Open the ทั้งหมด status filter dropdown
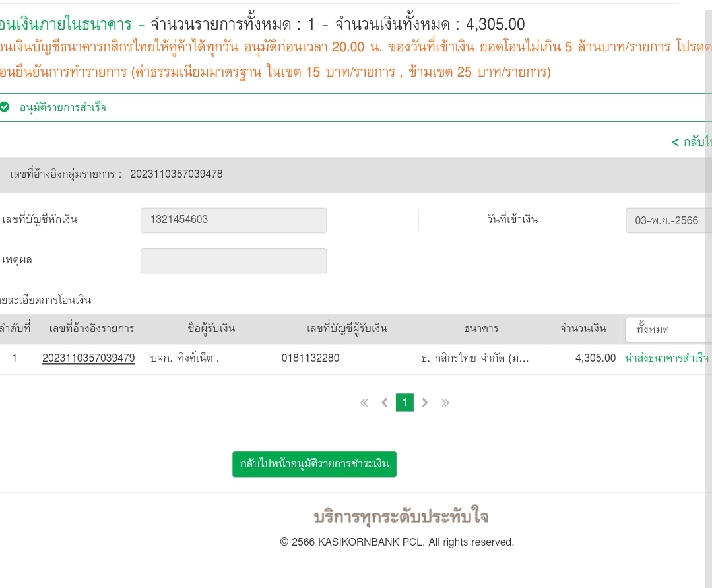The height and width of the screenshot is (588, 712). [666, 329]
